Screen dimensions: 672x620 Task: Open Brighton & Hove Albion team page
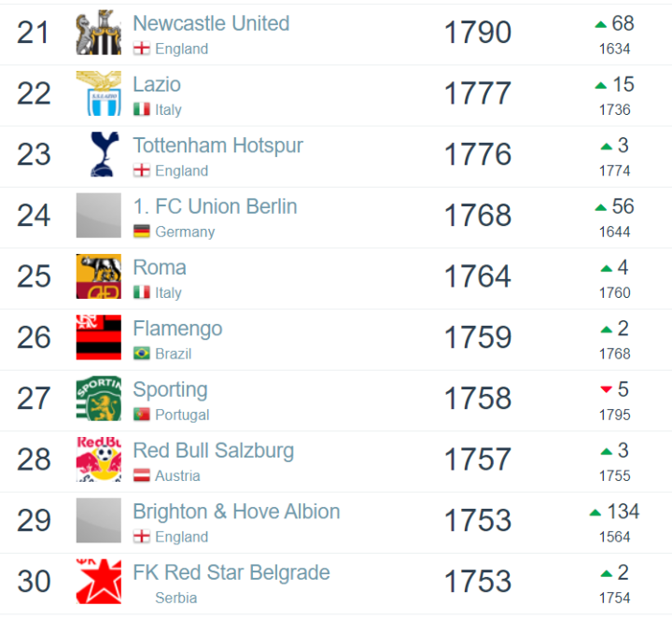coord(236,512)
